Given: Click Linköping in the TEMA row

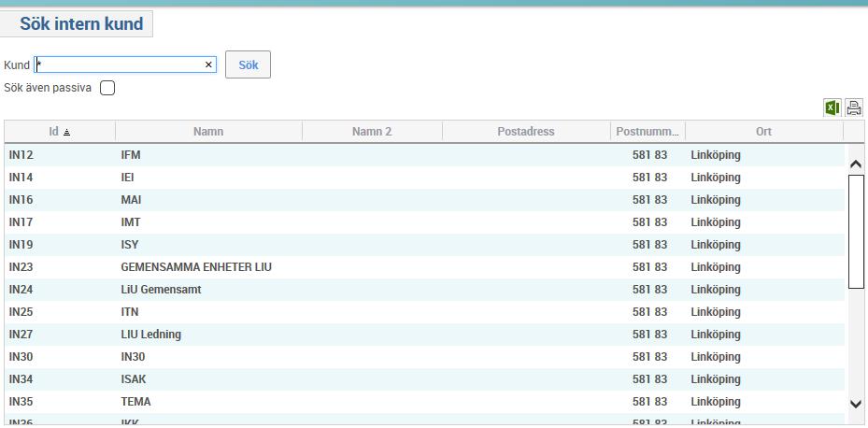Looking at the screenshot, I should (716, 402).
